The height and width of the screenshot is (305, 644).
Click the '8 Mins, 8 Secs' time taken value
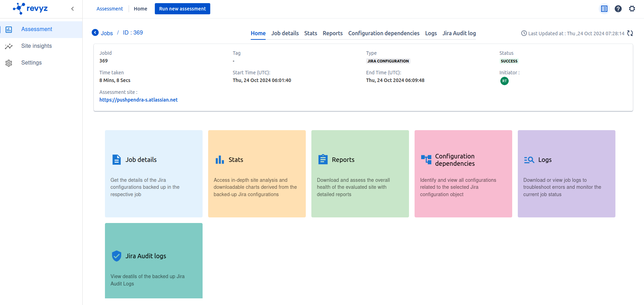(115, 80)
